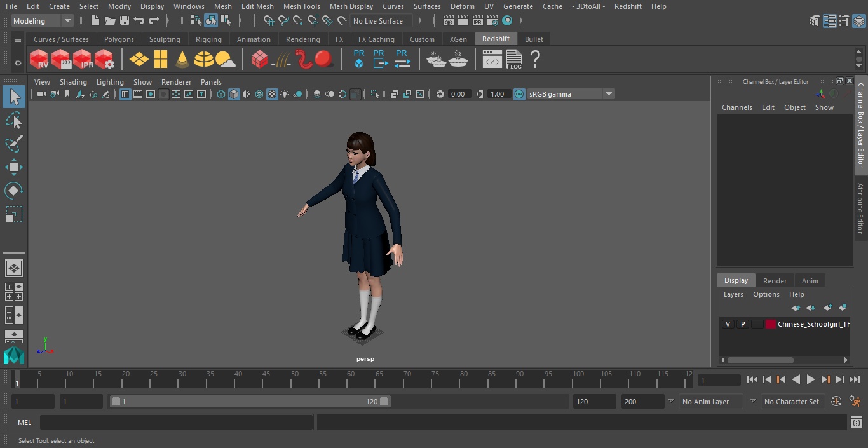Create new layer from selected icon
The width and height of the screenshot is (868, 448).
point(843,308)
